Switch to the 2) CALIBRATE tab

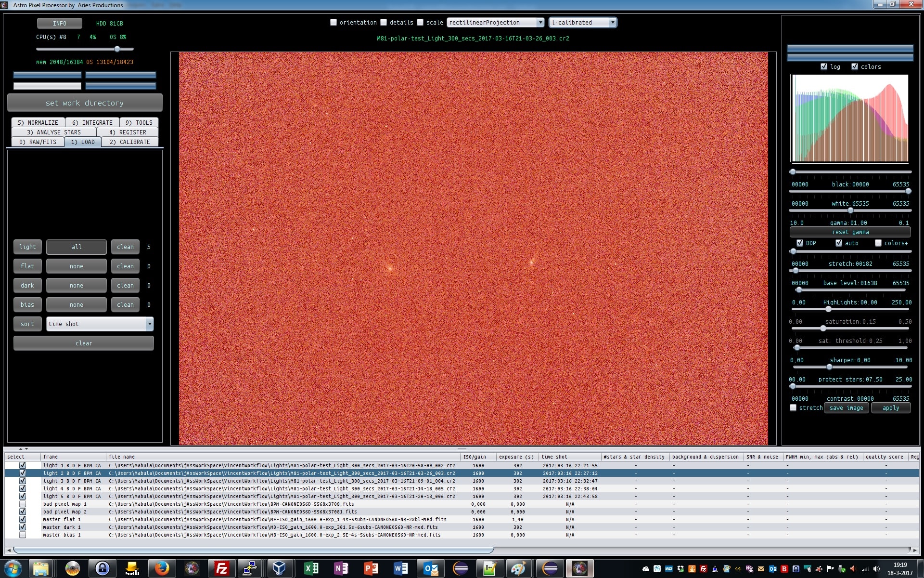pos(130,142)
